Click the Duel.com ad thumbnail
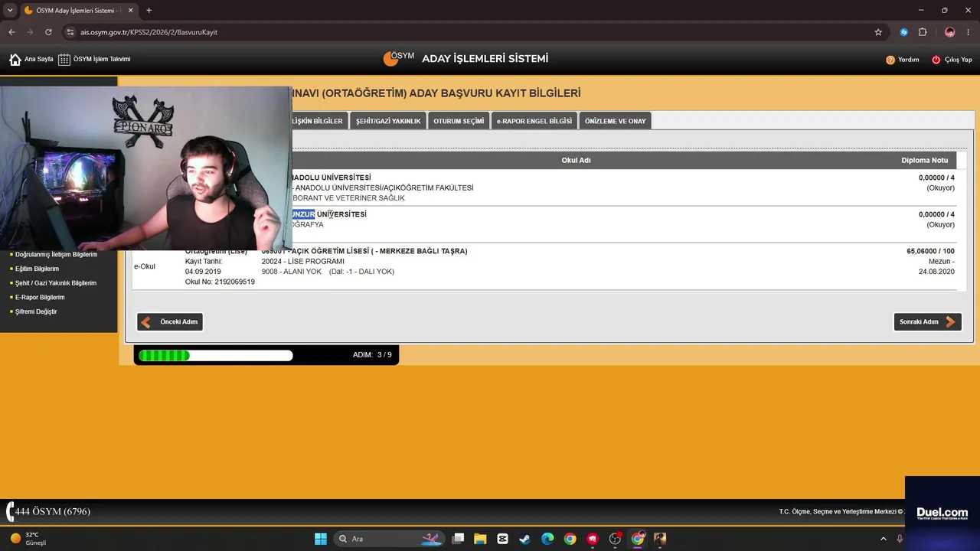The width and height of the screenshot is (980, 551). 942,512
